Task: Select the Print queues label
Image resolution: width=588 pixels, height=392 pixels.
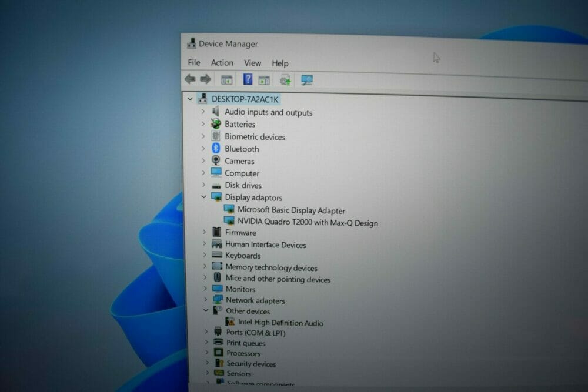Action: point(246,343)
